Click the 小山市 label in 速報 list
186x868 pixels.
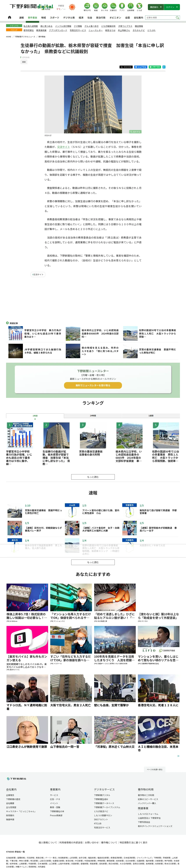(x=72, y=505)
